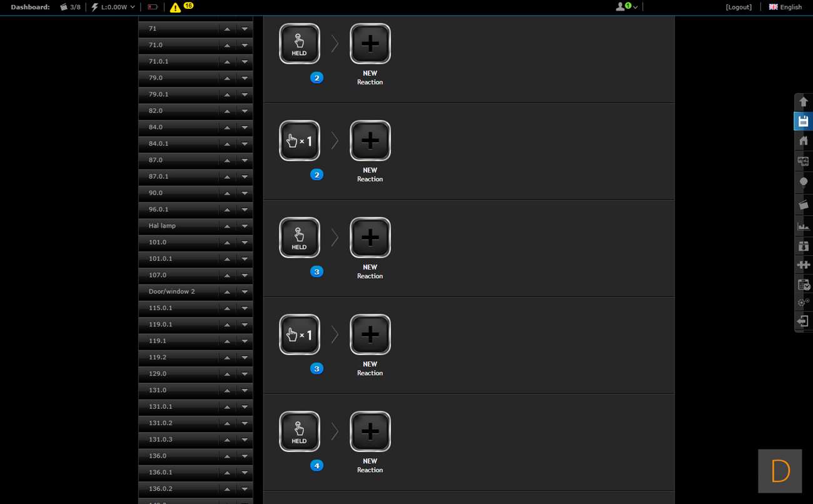Click the exit door icon in sidebar

tap(804, 321)
